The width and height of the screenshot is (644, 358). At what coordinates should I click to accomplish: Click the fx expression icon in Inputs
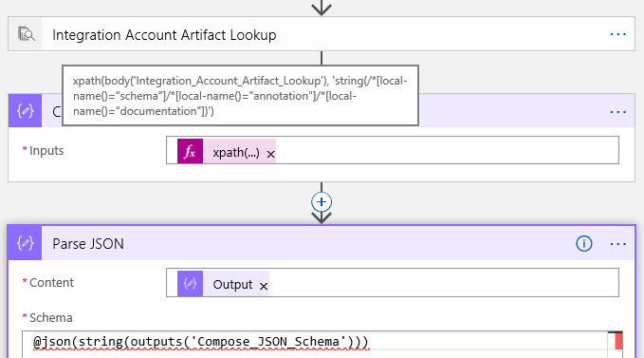(x=190, y=151)
